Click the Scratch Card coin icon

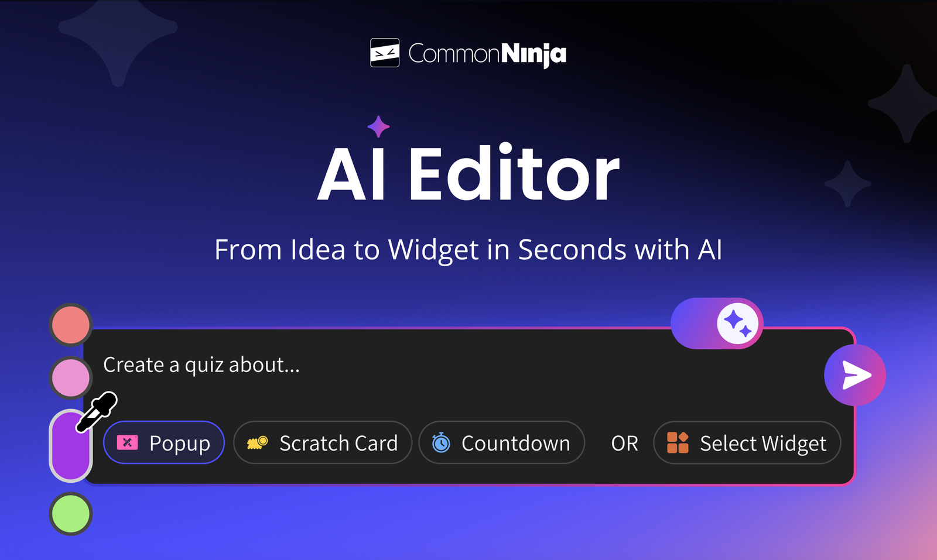(x=257, y=443)
